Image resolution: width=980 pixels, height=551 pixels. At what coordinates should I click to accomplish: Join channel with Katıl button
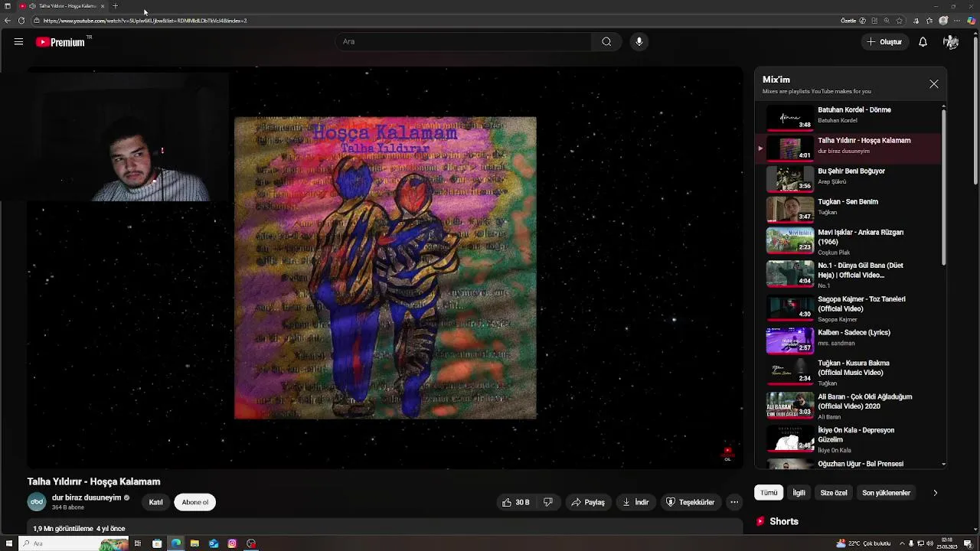[156, 502]
